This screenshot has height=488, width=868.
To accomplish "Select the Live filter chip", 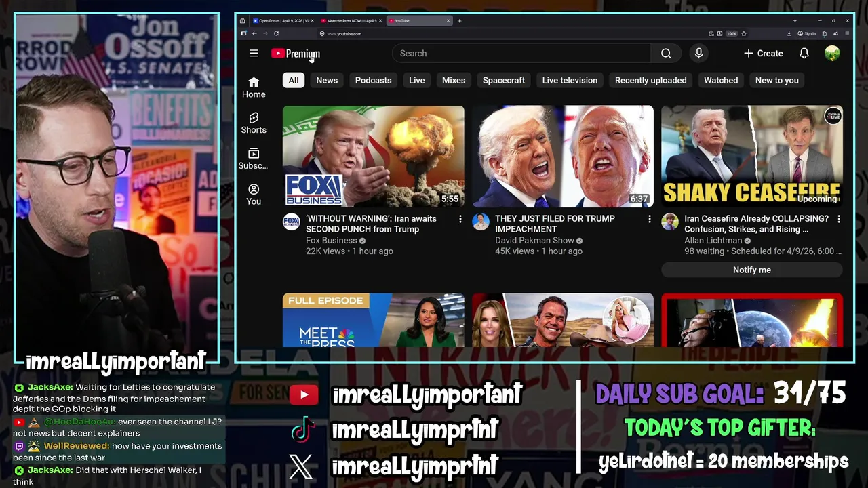I will click(x=417, y=80).
